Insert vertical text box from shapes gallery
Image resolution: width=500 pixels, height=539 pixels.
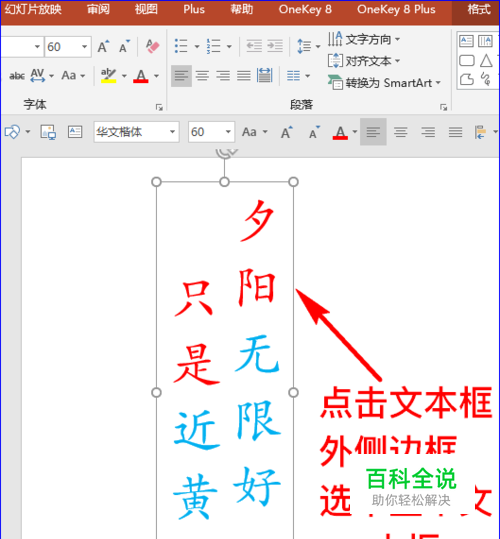click(485, 41)
